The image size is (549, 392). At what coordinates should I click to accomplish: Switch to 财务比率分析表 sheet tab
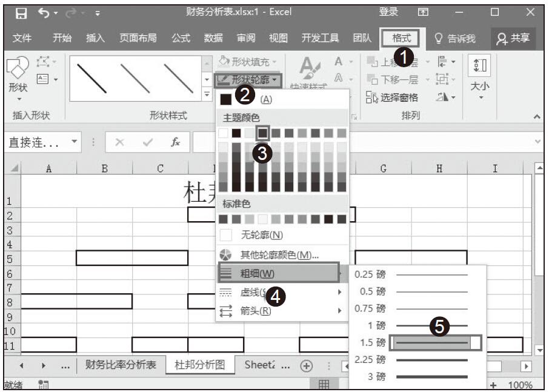[121, 365]
